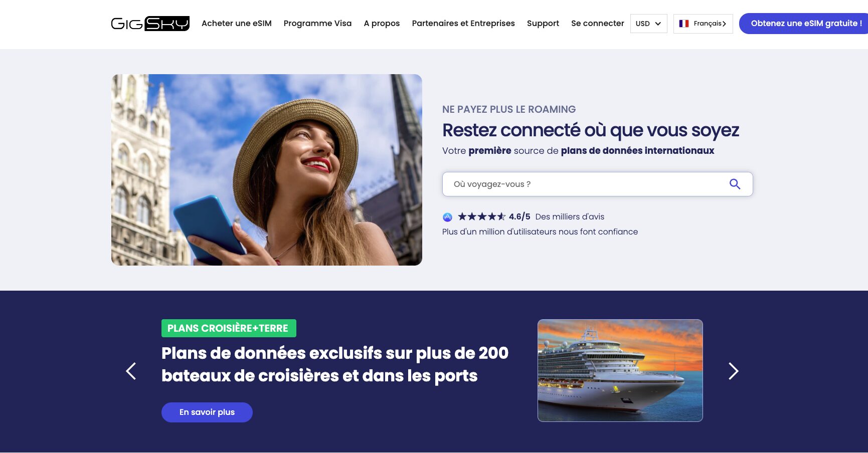The image size is (868, 453).
Task: Click the French flag icon
Action: pos(683,24)
